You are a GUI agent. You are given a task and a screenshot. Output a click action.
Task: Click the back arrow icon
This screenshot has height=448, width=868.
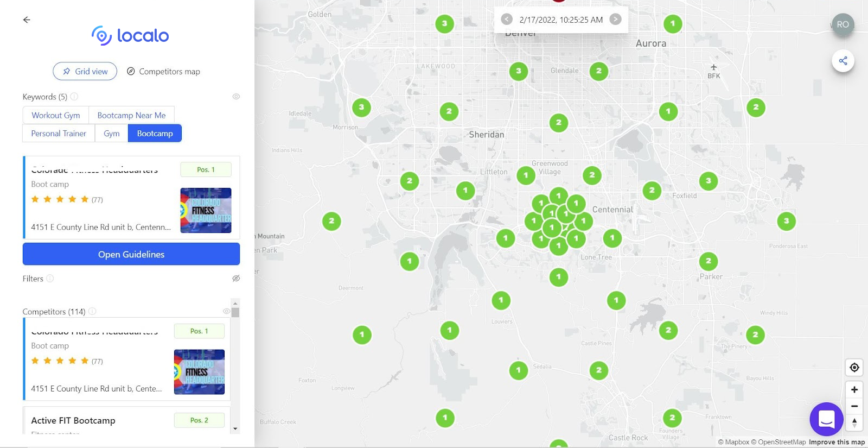[x=27, y=20]
